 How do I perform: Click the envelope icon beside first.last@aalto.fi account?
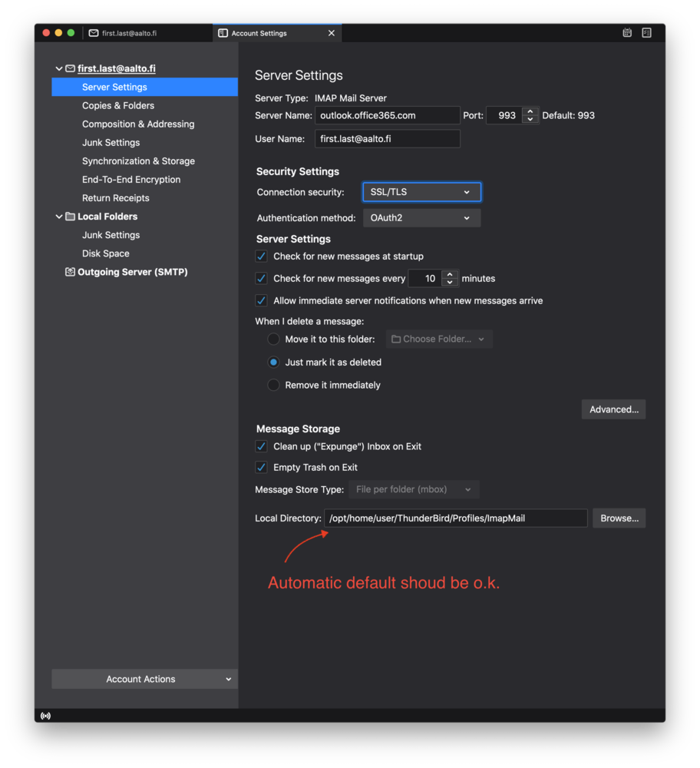point(70,69)
